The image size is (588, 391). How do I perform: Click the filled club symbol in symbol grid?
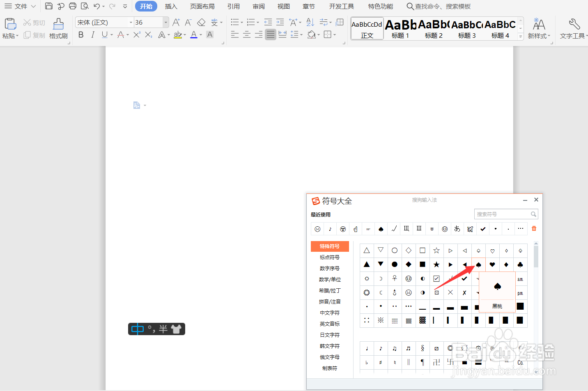click(x=520, y=264)
